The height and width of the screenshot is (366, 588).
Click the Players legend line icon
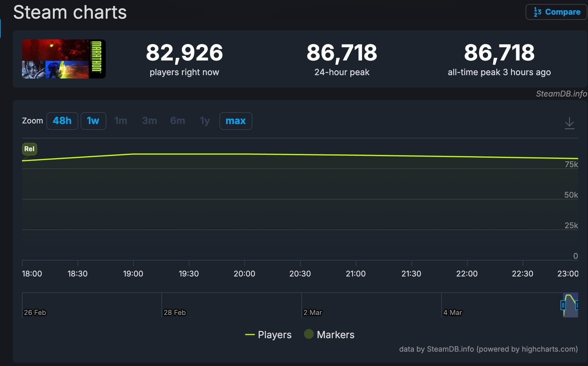[x=250, y=335]
